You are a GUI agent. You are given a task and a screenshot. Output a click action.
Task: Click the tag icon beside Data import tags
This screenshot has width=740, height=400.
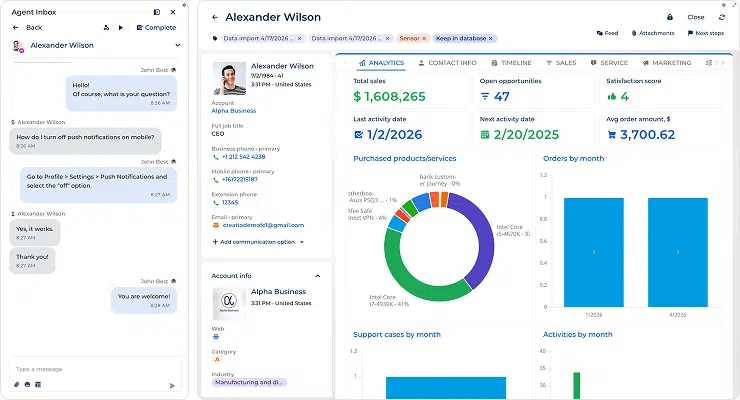(215, 39)
